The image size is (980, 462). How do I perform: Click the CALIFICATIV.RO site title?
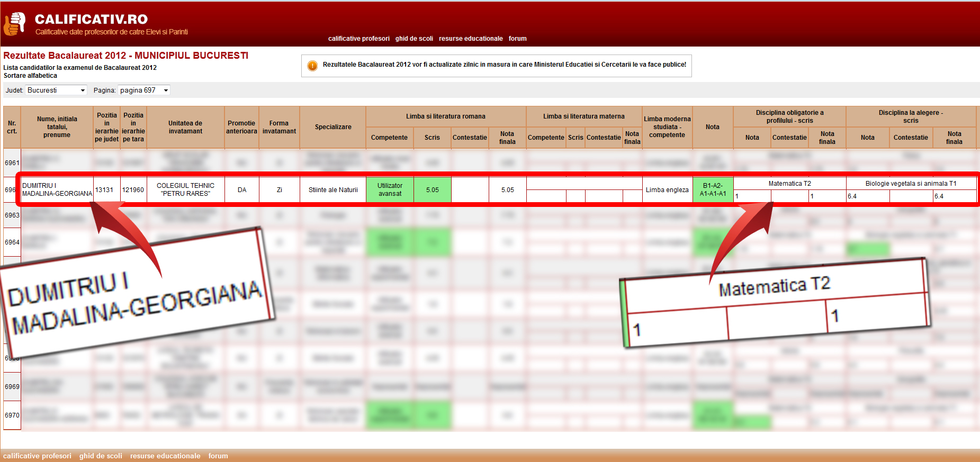91,20
